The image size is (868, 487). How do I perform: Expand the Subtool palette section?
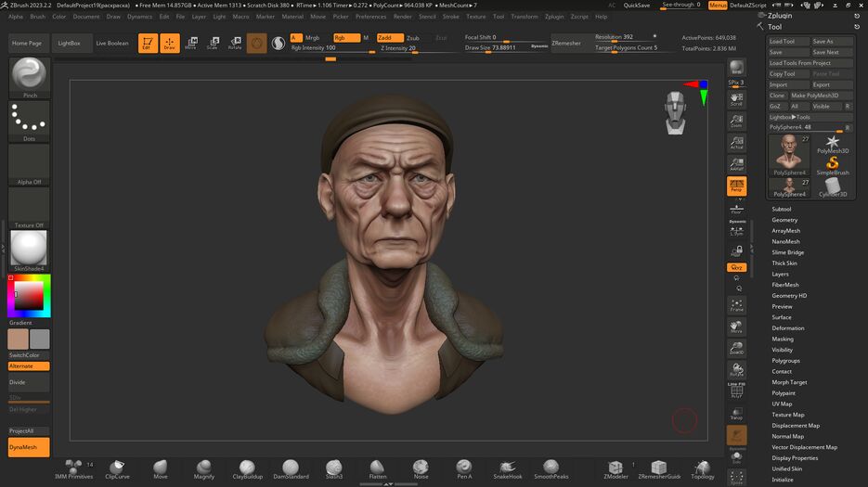click(781, 210)
